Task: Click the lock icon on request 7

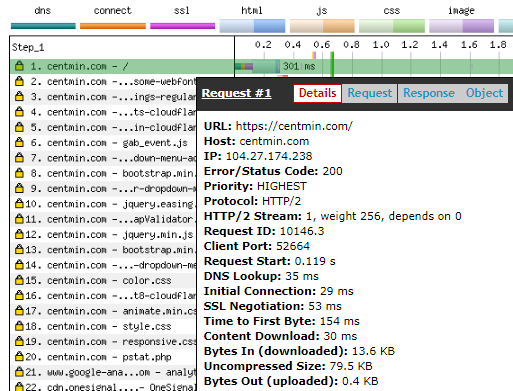Action: (20, 158)
